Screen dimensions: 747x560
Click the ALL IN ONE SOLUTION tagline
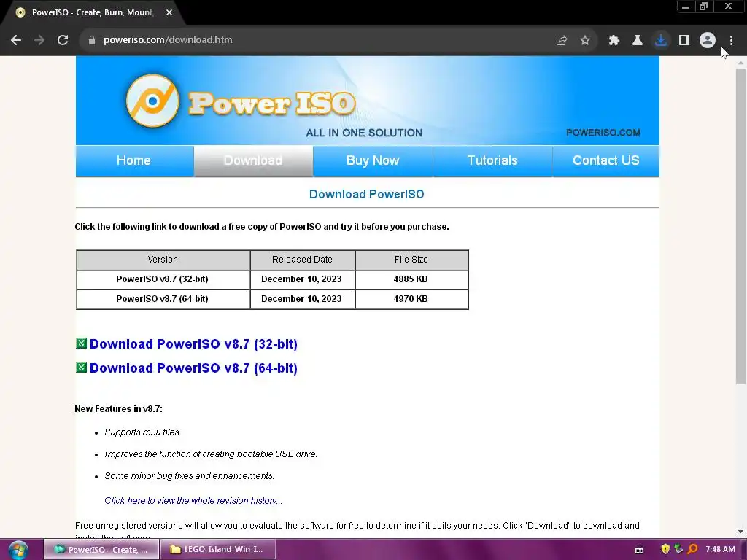(365, 133)
